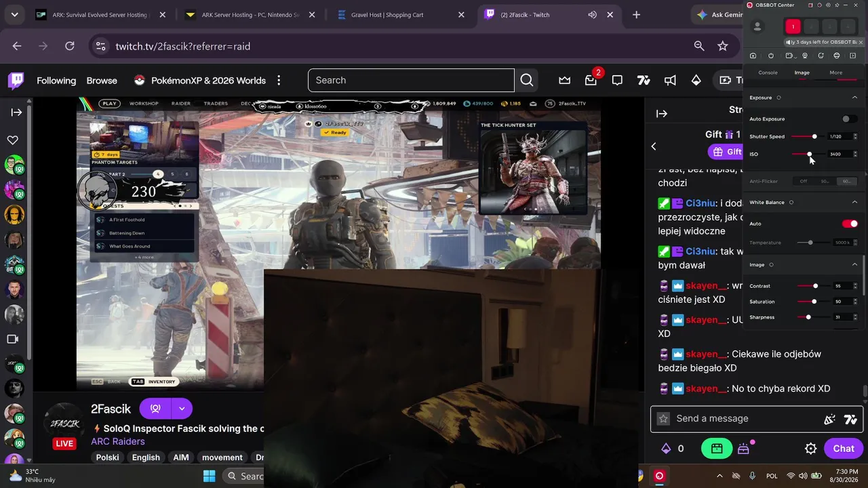Click the browser zoom magnifier icon
Viewport: 868px width, 488px height.
(x=699, y=46)
